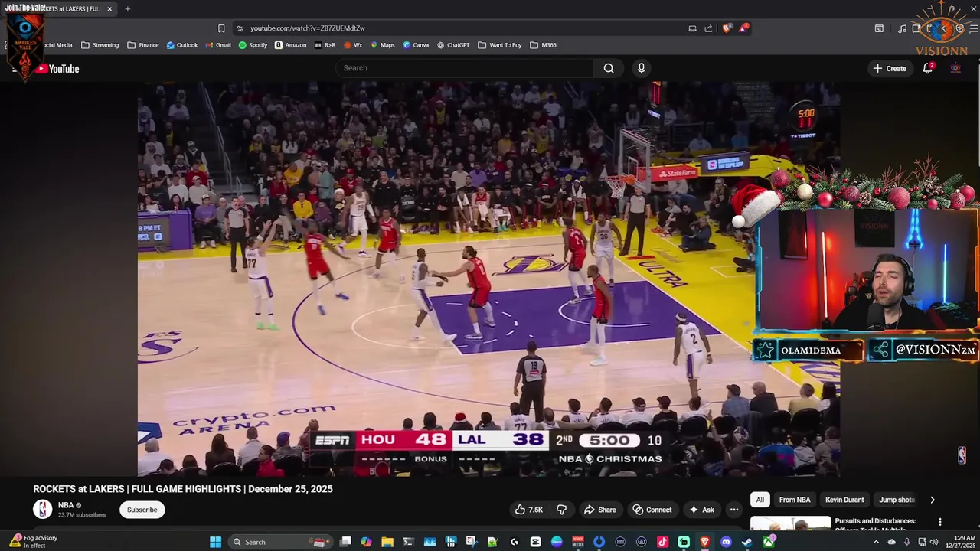The width and height of the screenshot is (980, 551).
Task: Open the Finance bookmarks folder
Action: click(142, 45)
